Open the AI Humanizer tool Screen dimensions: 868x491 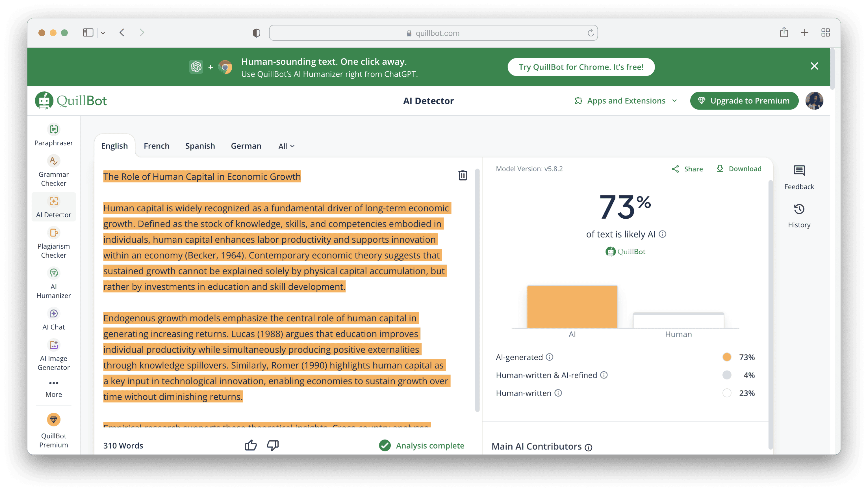54,283
